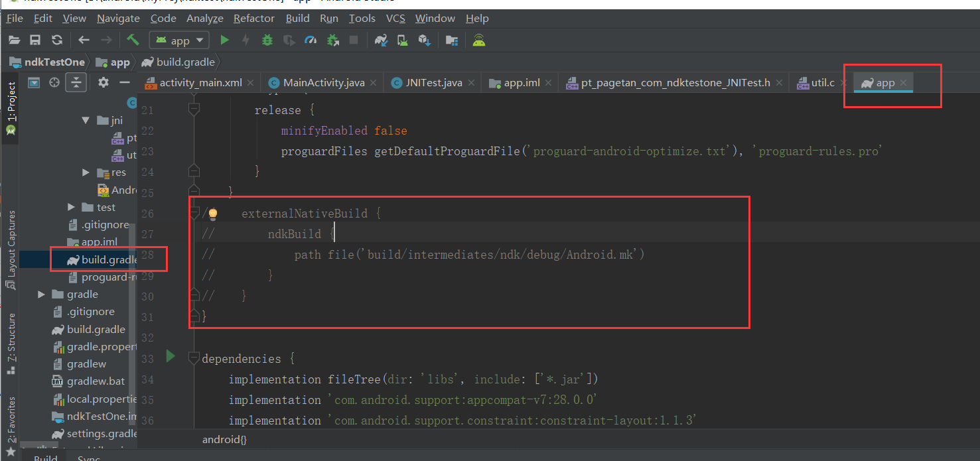Viewport: 980px width, 461px height.
Task: Run dependencies block via gutter play arrow
Action: pyautogui.click(x=171, y=356)
